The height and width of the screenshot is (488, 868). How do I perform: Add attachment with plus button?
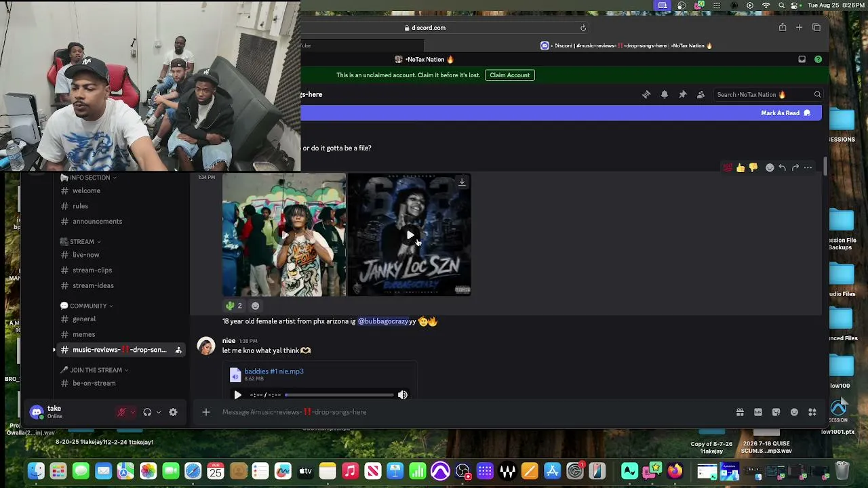206,412
